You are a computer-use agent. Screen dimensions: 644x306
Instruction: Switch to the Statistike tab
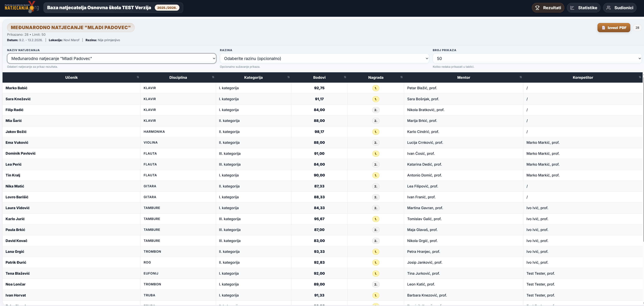point(583,8)
